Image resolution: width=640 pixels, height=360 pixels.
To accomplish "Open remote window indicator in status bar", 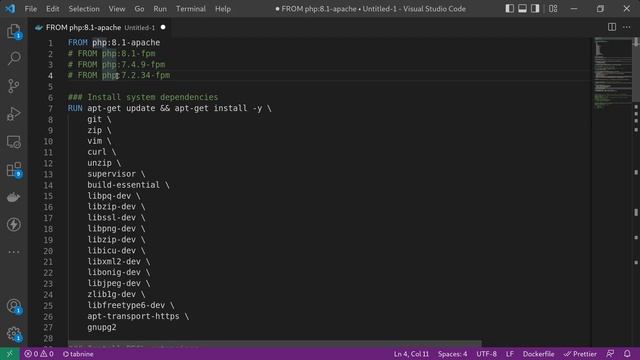I will [9, 354].
